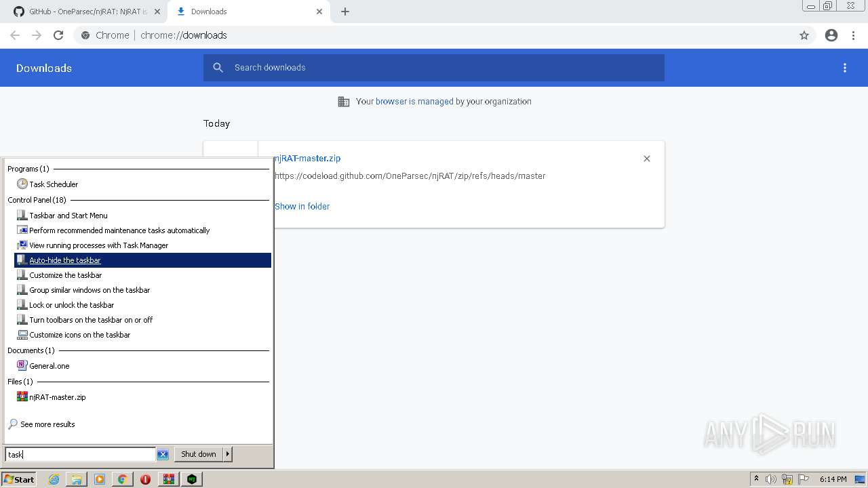This screenshot has width=868, height=488.
Task: Click the chrome://downloads address bar
Action: 434,35
